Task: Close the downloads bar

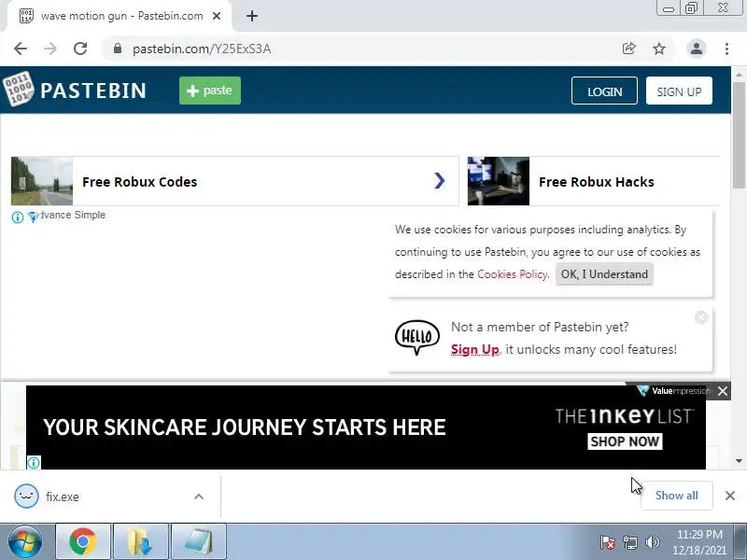Action: coord(730,496)
